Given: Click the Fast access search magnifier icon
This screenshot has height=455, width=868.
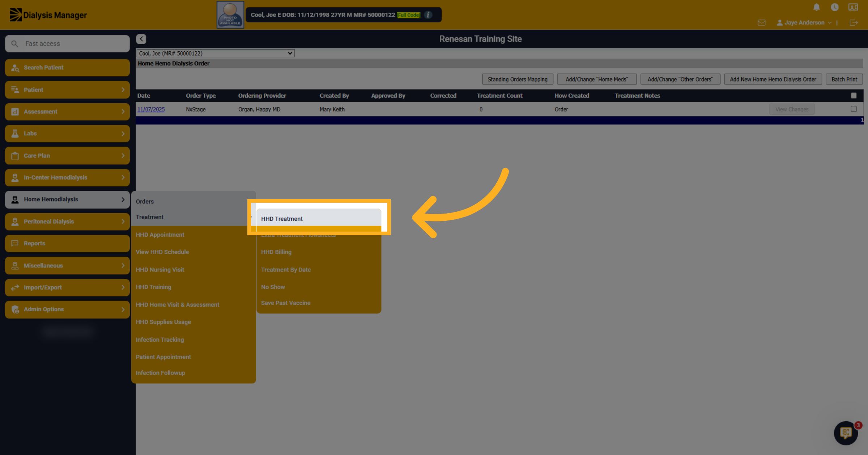Looking at the screenshot, I should [14, 44].
